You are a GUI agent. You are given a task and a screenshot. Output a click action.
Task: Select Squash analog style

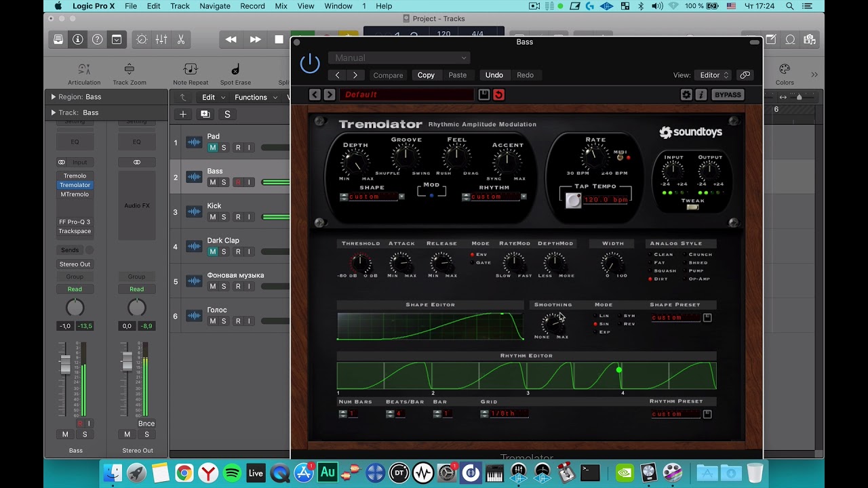650,270
